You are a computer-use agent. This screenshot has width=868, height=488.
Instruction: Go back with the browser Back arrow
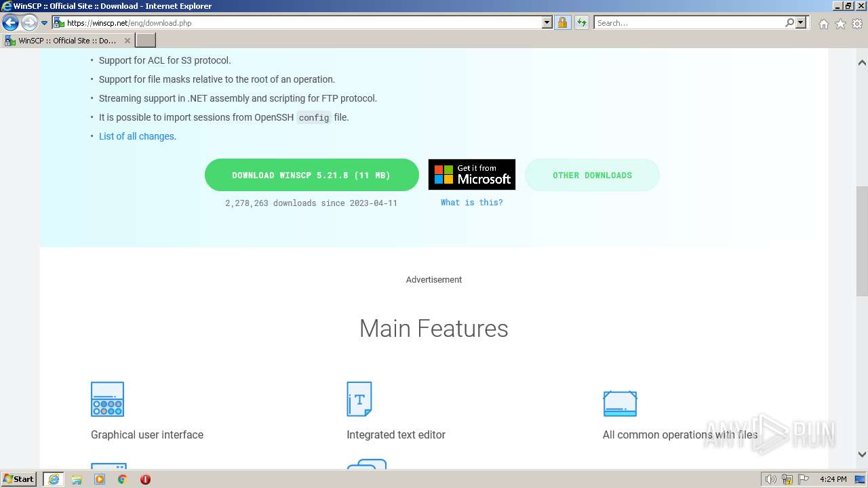[10, 22]
